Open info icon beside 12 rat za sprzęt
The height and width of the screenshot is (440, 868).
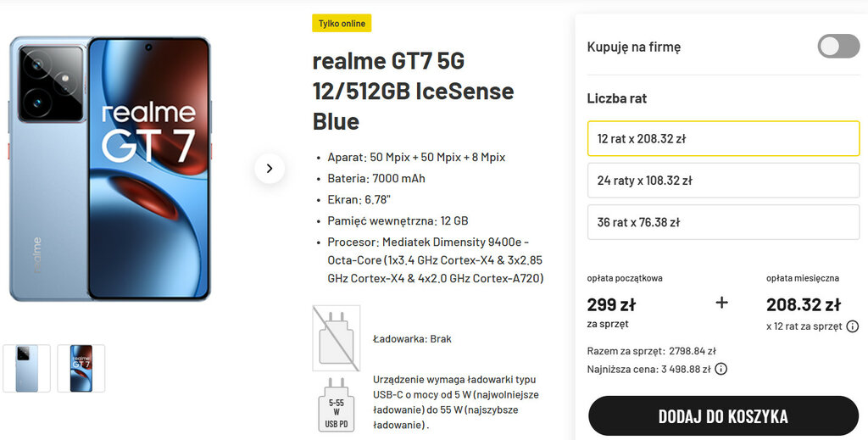[852, 326]
